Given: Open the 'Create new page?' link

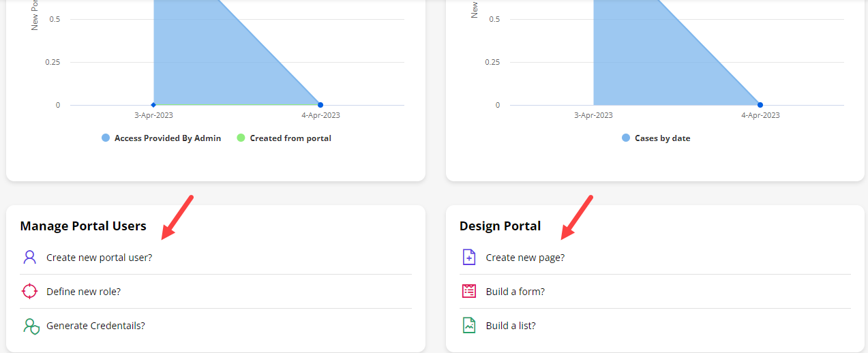Looking at the screenshot, I should (525, 258).
